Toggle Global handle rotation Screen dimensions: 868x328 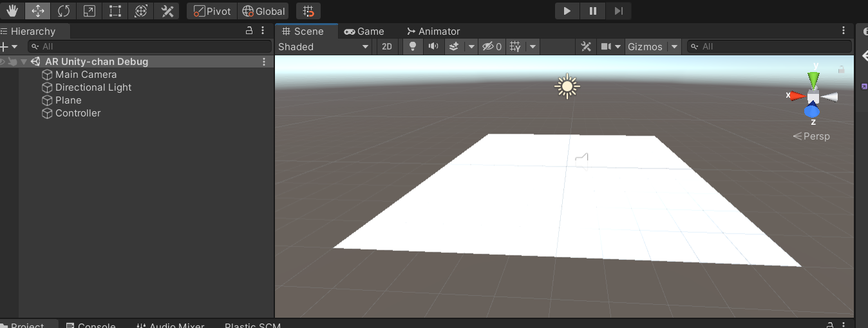click(x=263, y=11)
